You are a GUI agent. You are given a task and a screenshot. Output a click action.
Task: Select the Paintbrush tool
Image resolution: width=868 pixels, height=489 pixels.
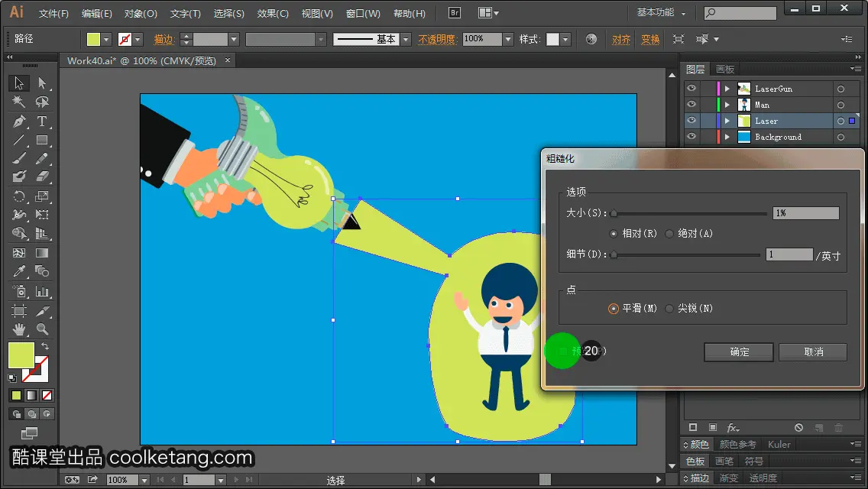[19, 158]
